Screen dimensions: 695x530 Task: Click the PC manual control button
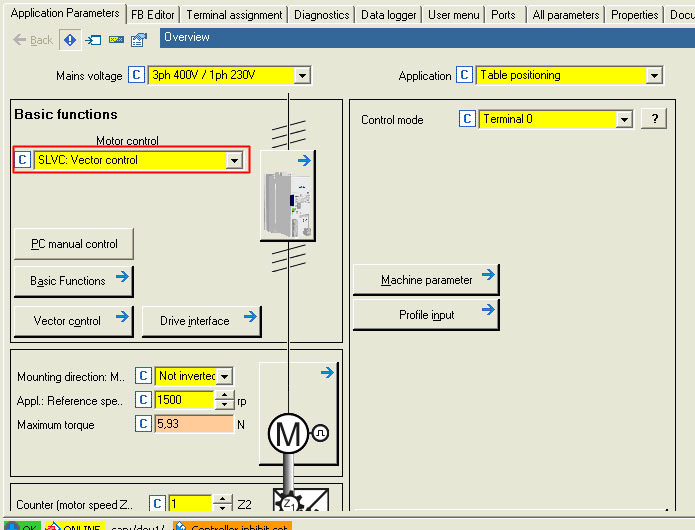(x=74, y=244)
